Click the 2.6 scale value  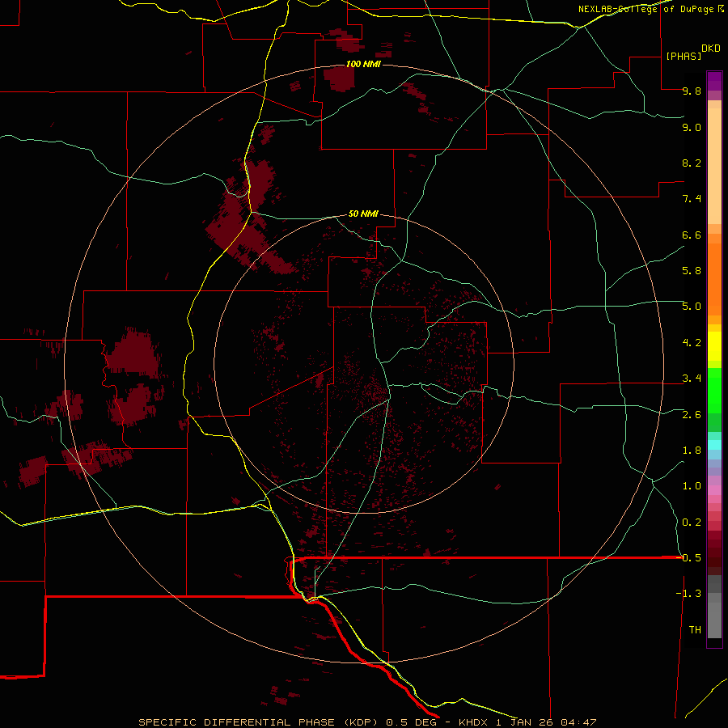[x=692, y=415]
